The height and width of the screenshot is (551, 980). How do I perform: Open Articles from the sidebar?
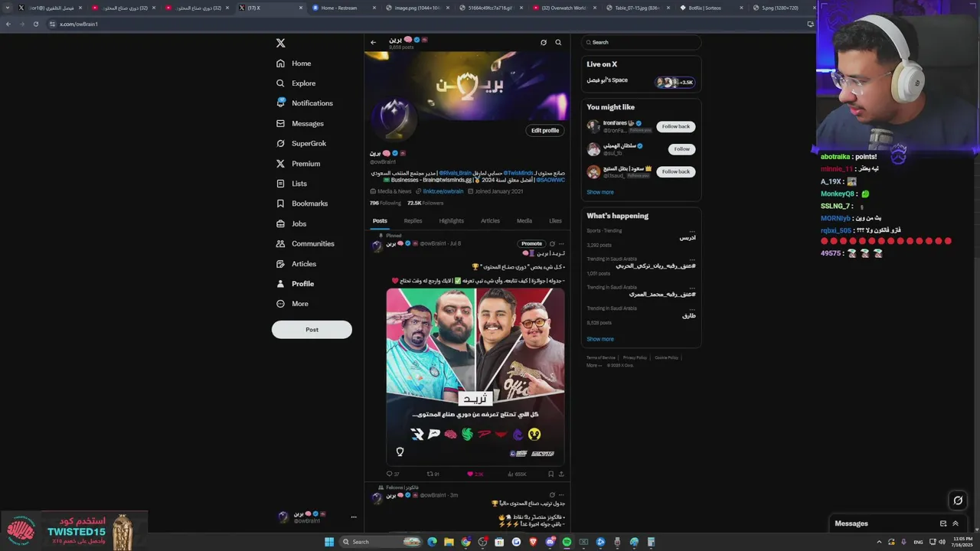tap(296, 264)
